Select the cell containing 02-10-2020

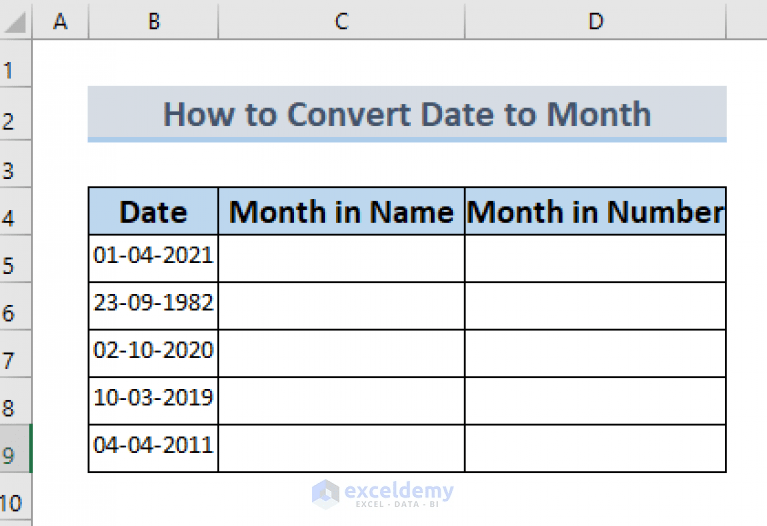click(154, 354)
